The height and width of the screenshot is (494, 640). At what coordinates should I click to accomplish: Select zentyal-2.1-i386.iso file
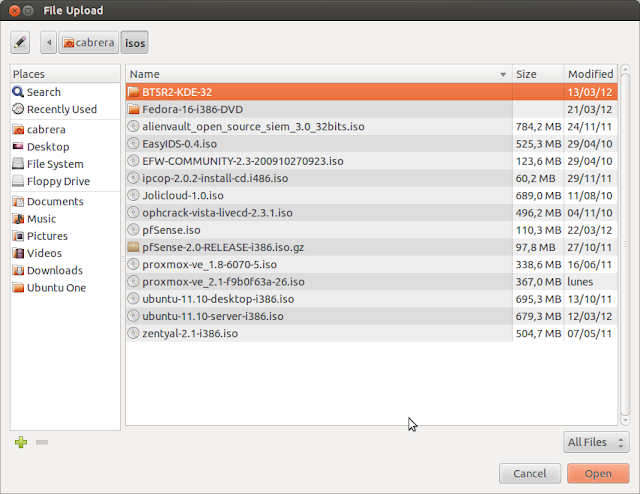[x=371, y=333]
